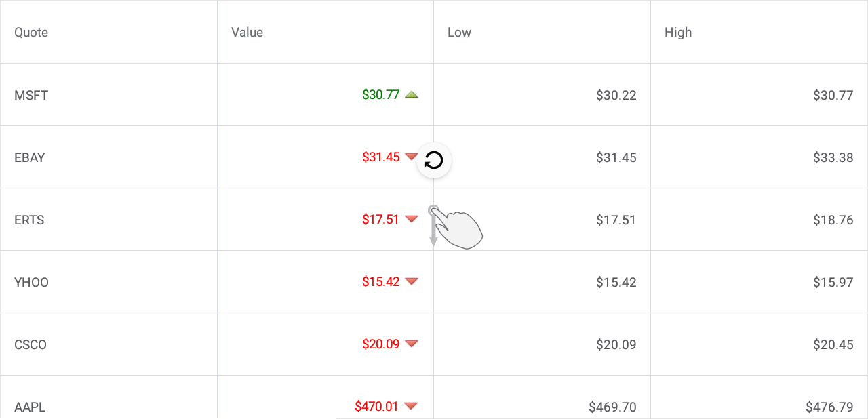Select the AAPL quote cell

click(x=108, y=397)
